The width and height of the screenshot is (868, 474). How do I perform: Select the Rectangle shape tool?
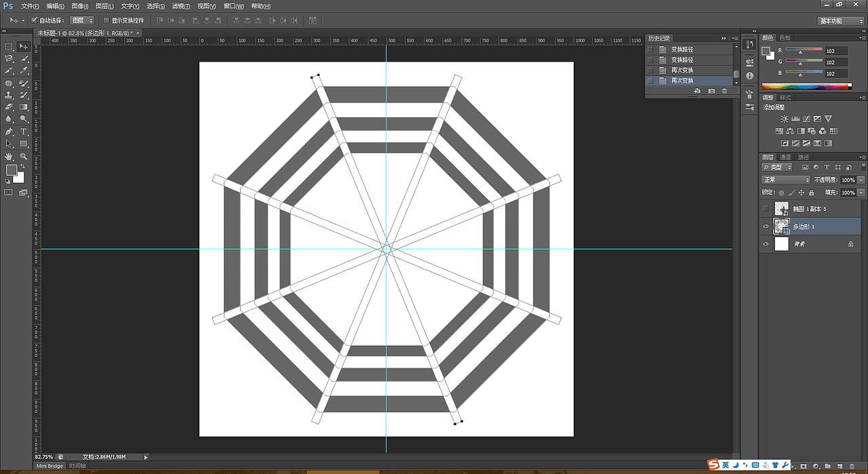pyautogui.click(x=24, y=144)
